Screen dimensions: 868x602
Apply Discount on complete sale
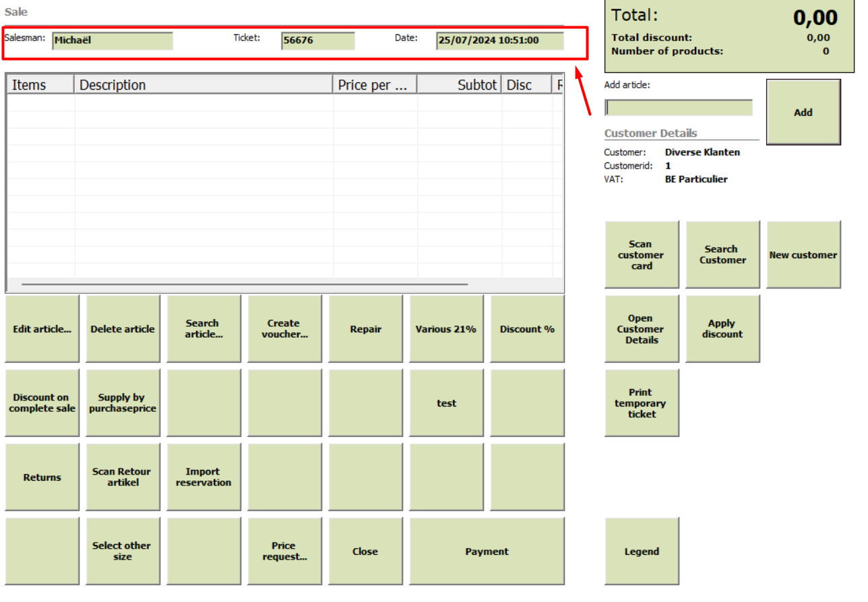pos(42,403)
